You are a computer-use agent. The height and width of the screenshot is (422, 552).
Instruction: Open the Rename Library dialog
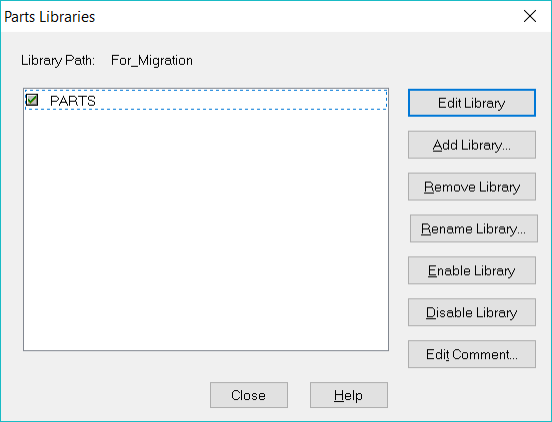point(474,228)
